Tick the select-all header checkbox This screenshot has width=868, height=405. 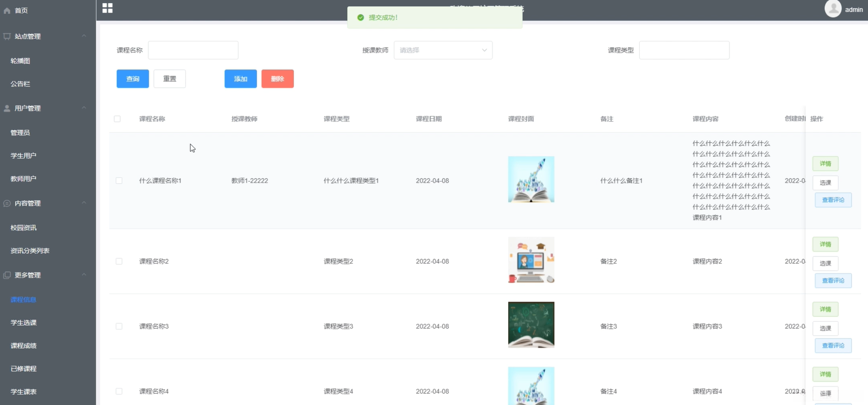click(x=117, y=119)
